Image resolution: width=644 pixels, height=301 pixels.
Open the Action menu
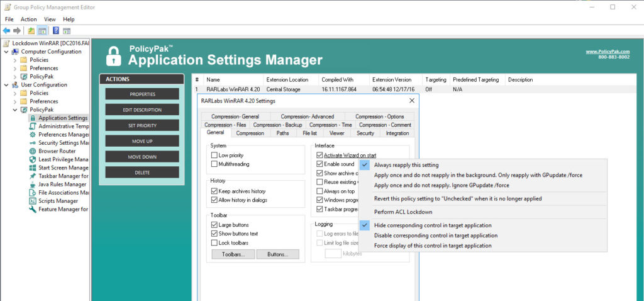29,20
